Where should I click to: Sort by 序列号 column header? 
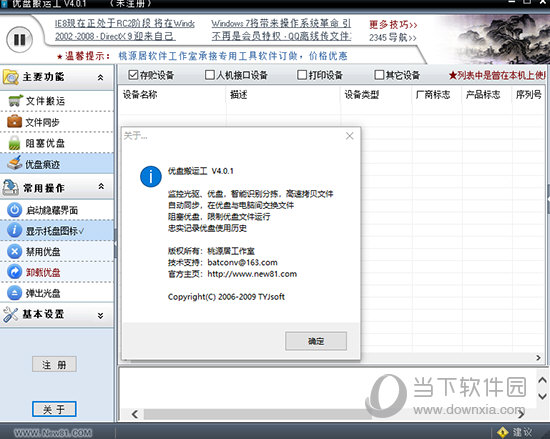(529, 95)
